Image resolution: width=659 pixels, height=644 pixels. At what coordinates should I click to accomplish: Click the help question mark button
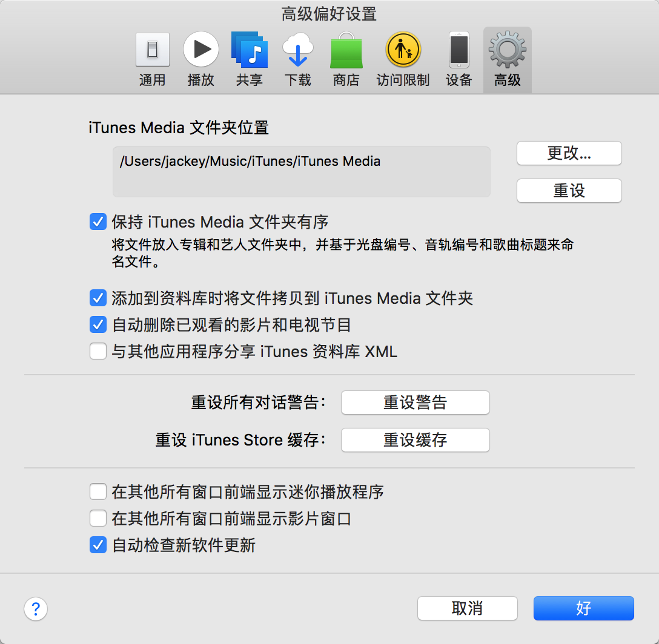tap(36, 609)
